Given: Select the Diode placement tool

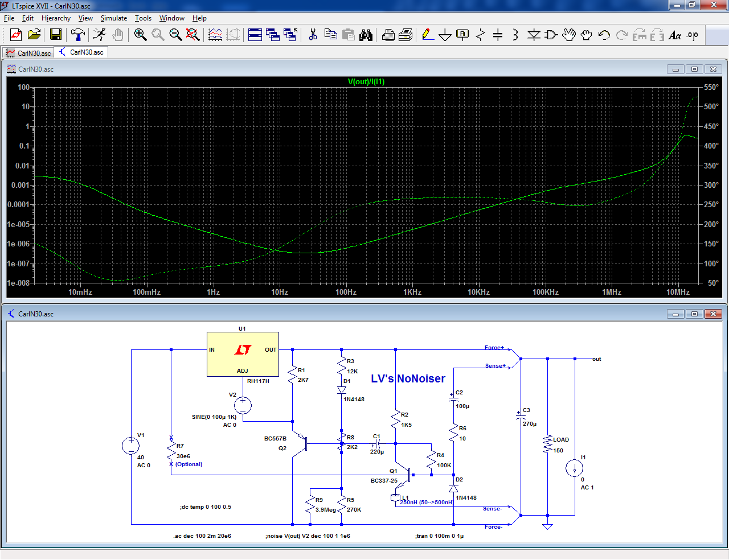Looking at the screenshot, I should coord(534,35).
